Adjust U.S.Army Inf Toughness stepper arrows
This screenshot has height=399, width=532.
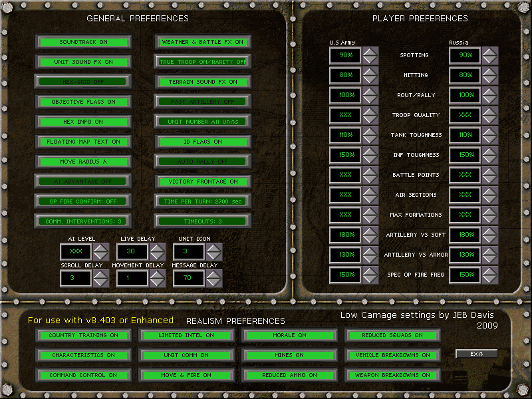370,156
